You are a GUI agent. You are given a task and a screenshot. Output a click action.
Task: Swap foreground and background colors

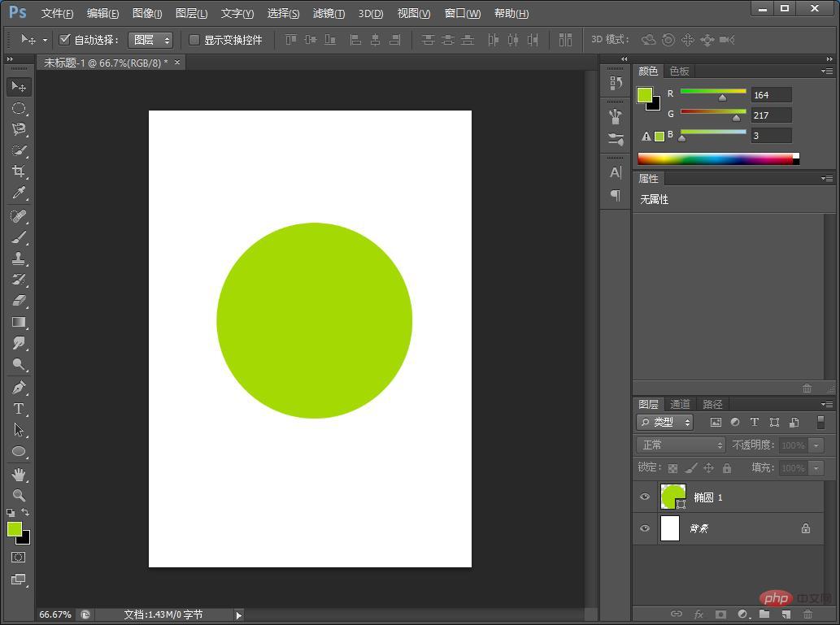point(25,513)
